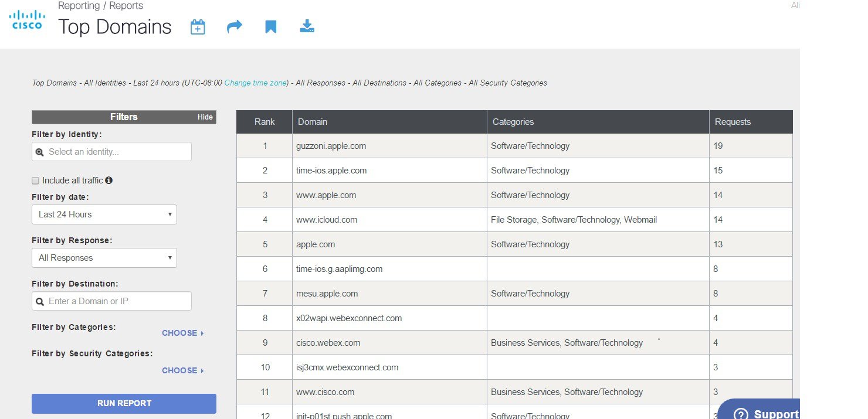Sort by the Domain column header
This screenshot has height=419, width=868.
click(389, 122)
